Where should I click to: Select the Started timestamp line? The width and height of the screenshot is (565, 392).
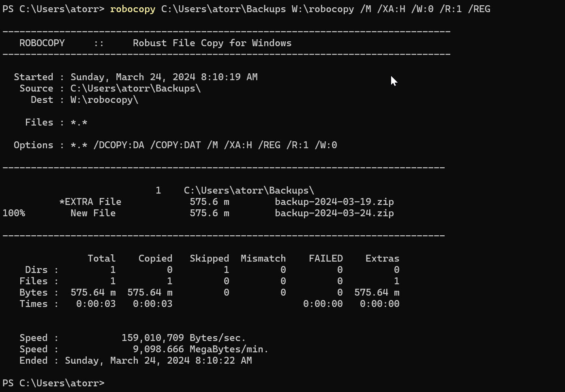(136, 77)
